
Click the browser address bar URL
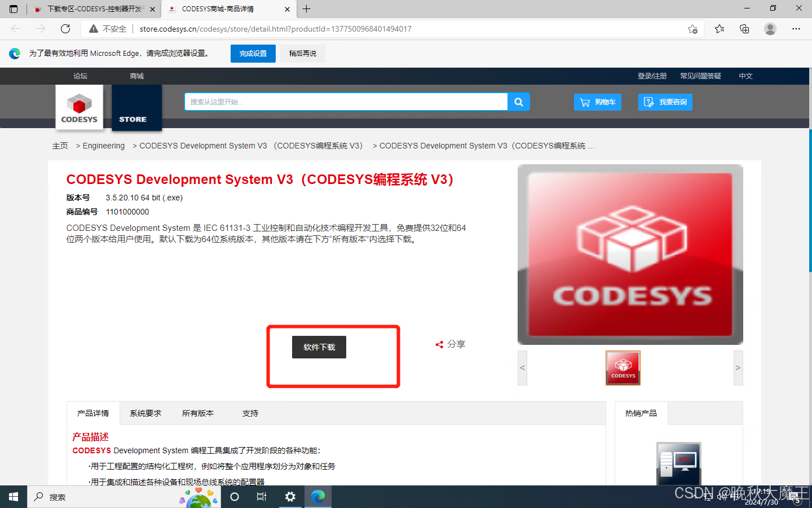(276, 29)
